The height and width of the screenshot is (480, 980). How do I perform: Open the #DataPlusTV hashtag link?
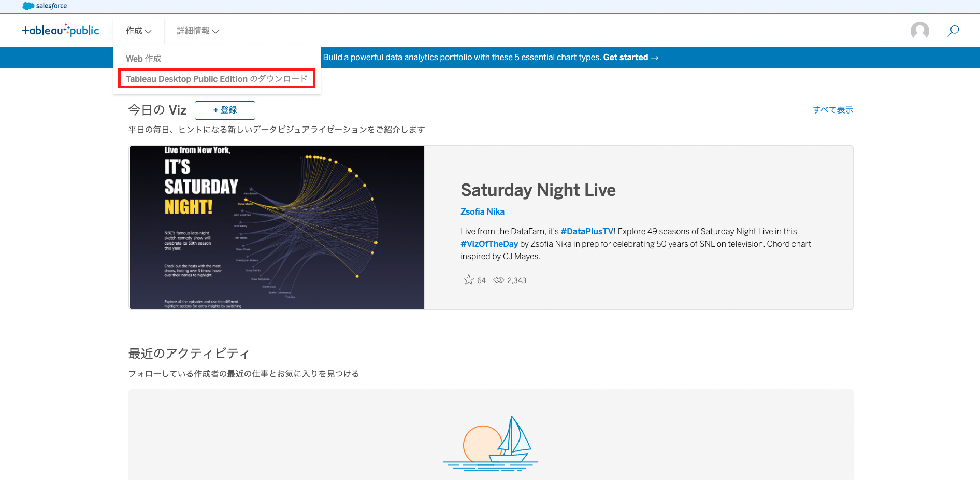coord(587,231)
